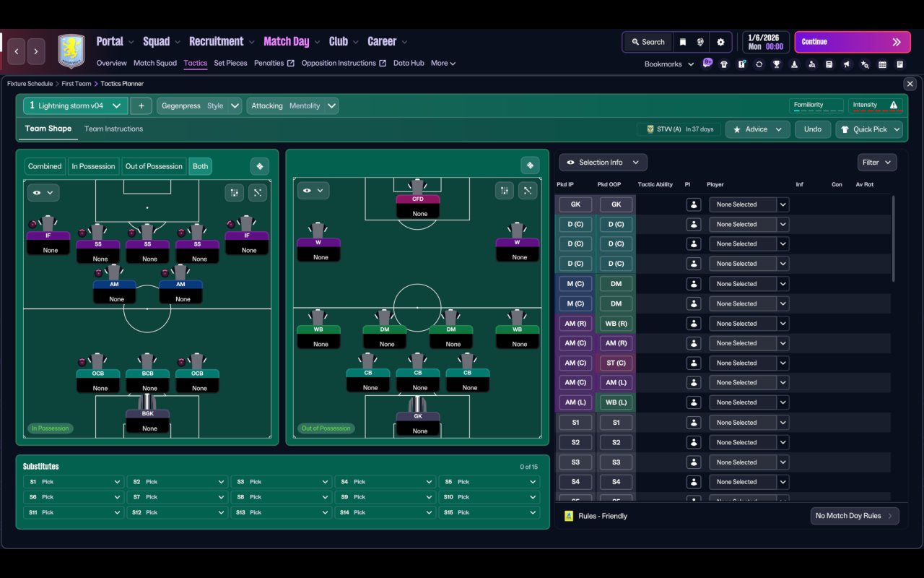Viewport: 924px width, 578px height.
Task: Open the Attacking Mentality dropdown
Action: (x=292, y=105)
